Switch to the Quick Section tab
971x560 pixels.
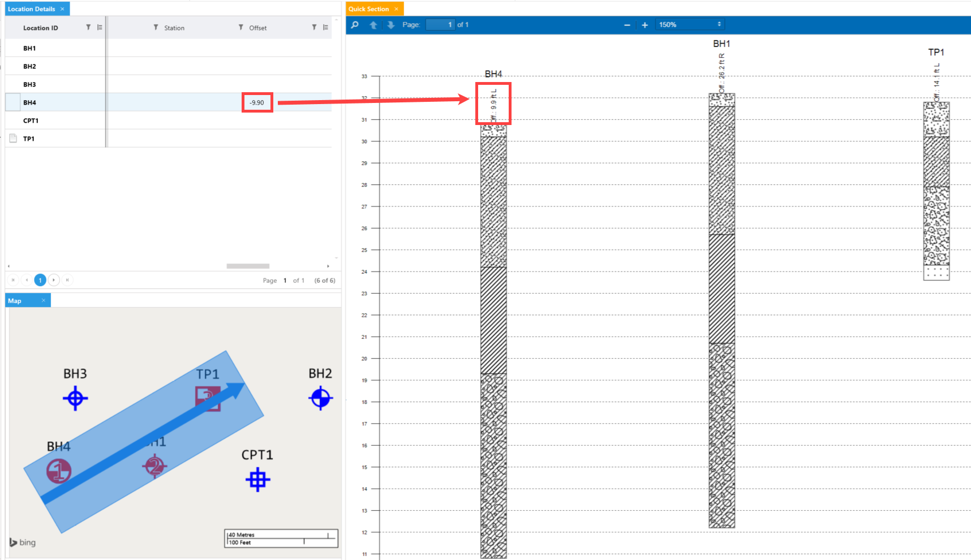(x=368, y=9)
